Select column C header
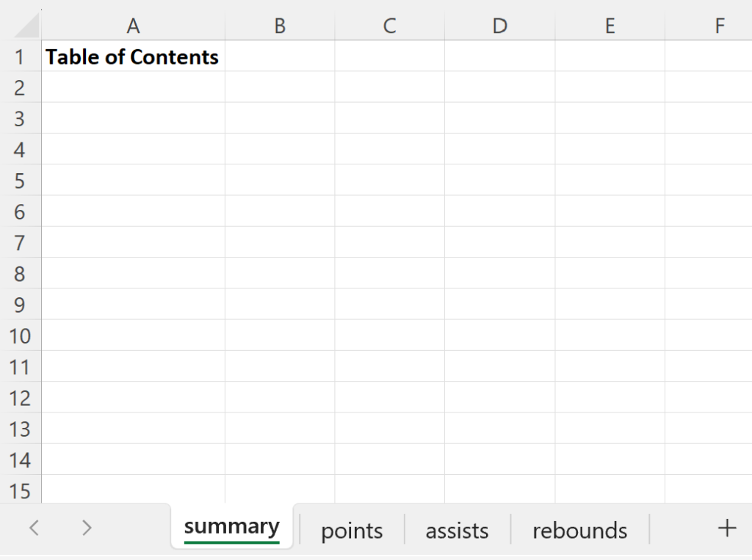Screen dimensions: 752x560 click(x=389, y=26)
